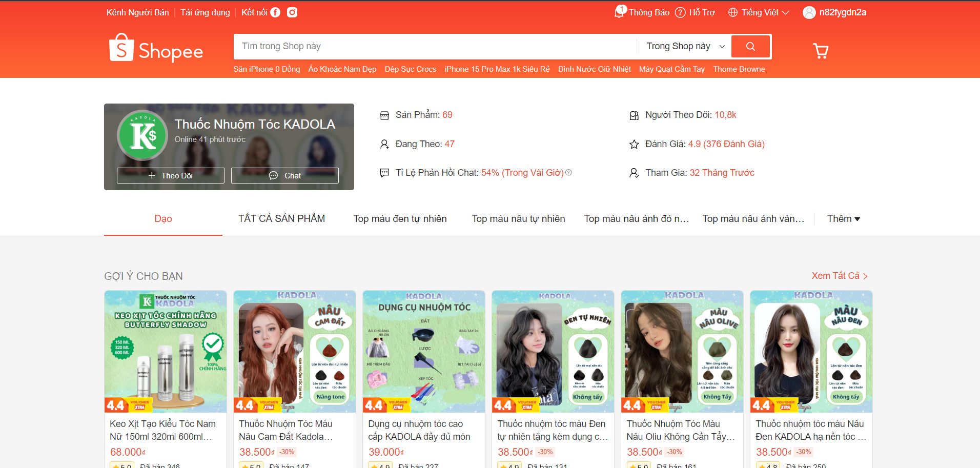
Task: Open Shopee Facebook page icon
Action: coord(275,12)
